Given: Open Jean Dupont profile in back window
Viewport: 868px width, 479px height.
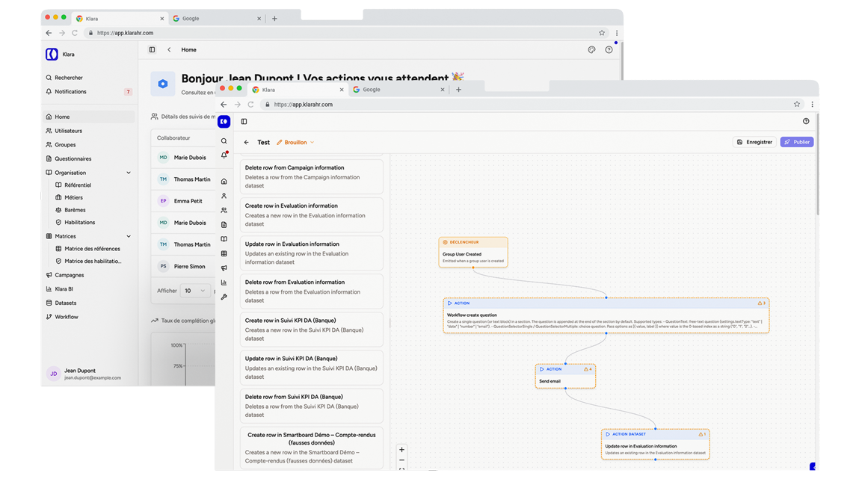Looking at the screenshot, I should [x=88, y=374].
